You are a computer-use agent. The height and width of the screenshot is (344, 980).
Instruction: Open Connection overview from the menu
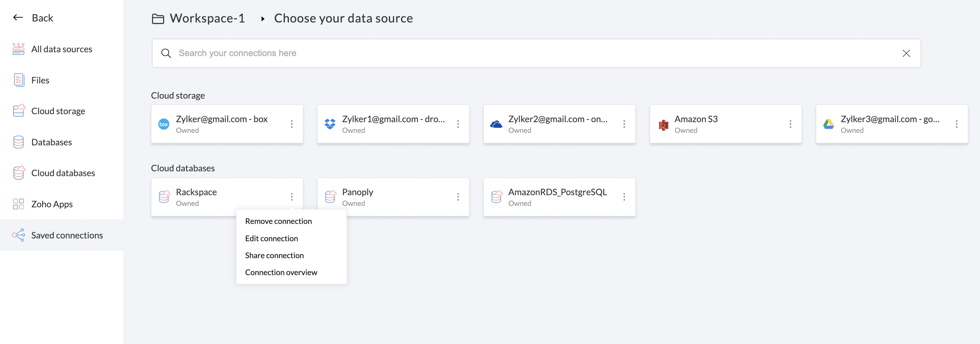(281, 273)
